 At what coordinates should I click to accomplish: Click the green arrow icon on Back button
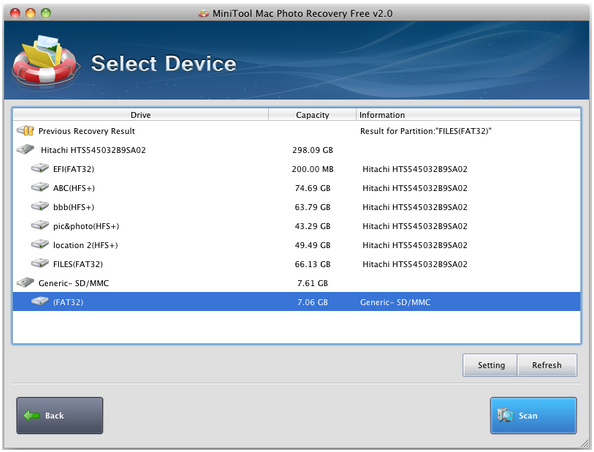31,416
